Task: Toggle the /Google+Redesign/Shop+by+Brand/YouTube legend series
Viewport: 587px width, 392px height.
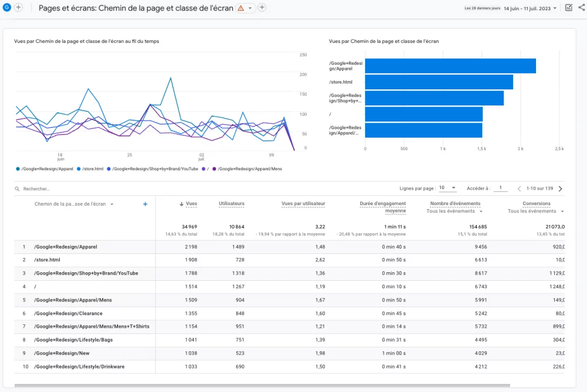Action: 155,169
